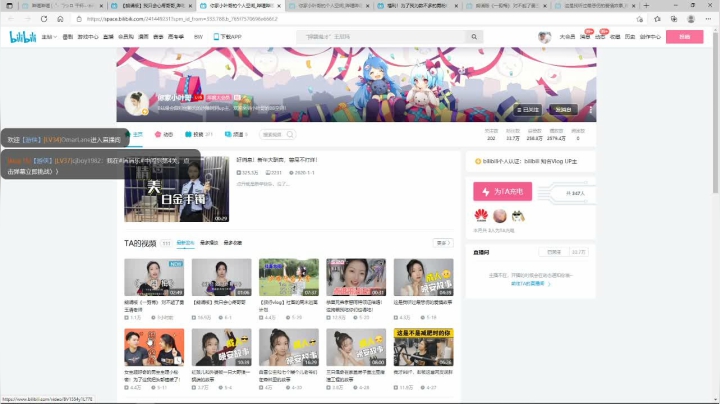The height and width of the screenshot is (404, 720).
Task: Switch to the 频道 tab
Action: (236, 135)
